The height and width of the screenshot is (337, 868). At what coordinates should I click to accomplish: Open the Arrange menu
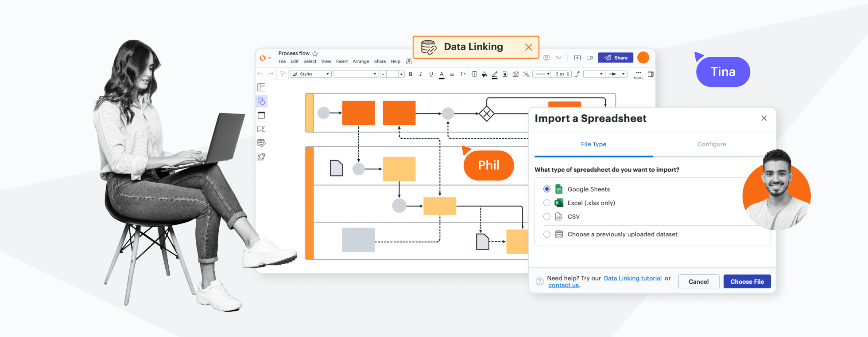pyautogui.click(x=360, y=62)
